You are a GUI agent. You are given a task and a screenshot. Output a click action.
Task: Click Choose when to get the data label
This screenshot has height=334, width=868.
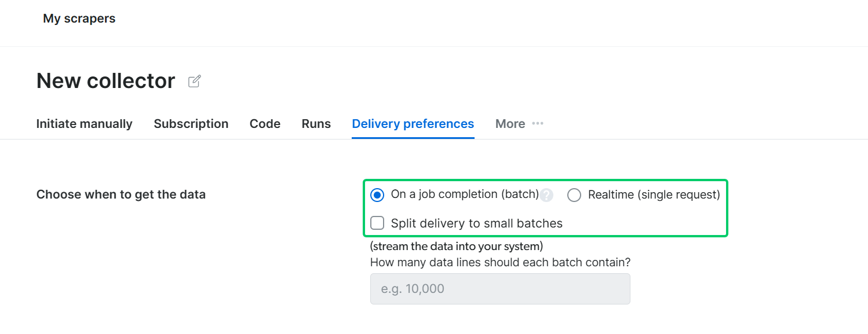pyautogui.click(x=121, y=194)
